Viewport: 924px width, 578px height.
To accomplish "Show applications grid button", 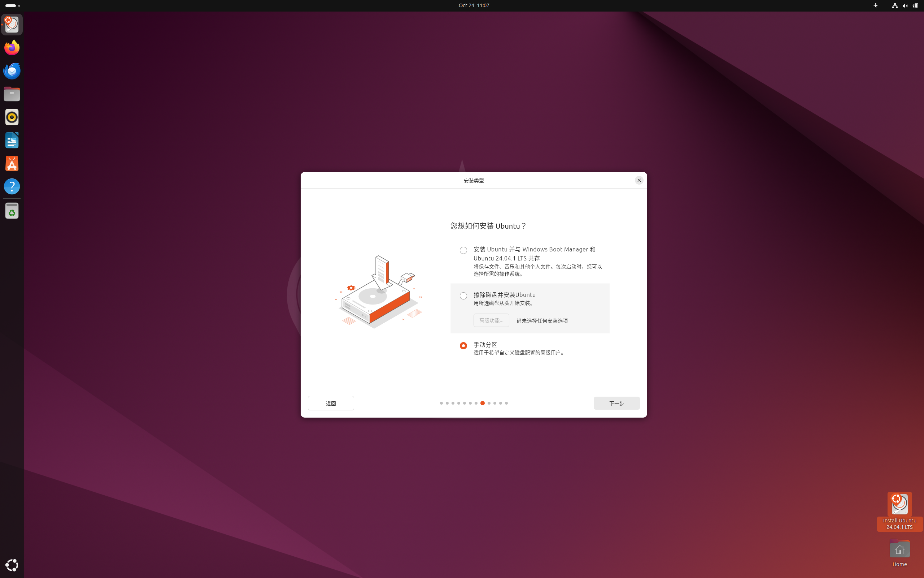I will pyautogui.click(x=12, y=565).
